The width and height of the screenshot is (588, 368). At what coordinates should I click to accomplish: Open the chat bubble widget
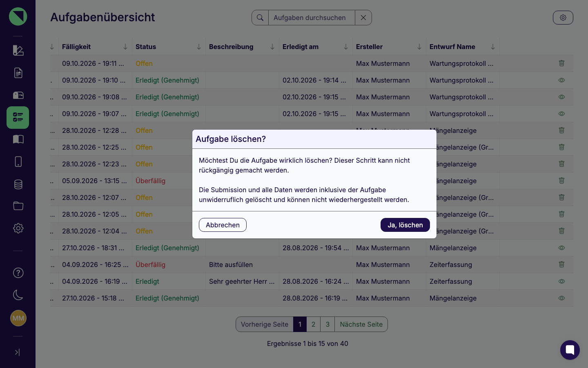(570, 350)
